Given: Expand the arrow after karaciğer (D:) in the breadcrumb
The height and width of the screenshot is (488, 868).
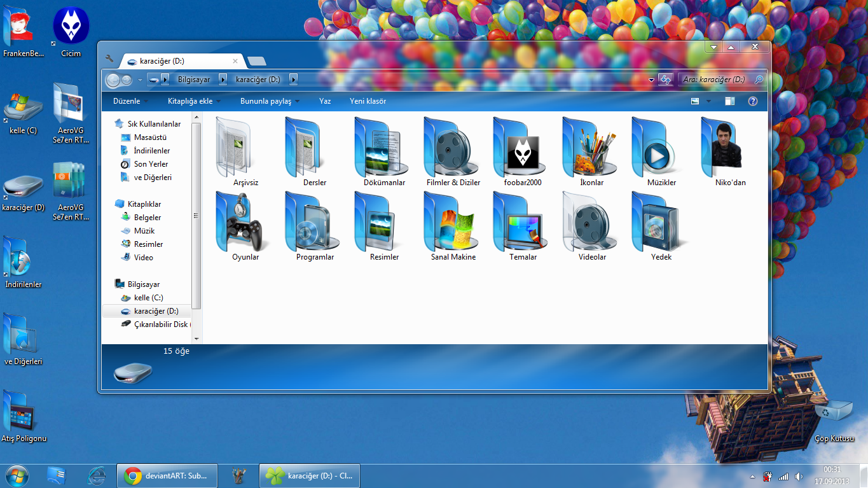Looking at the screenshot, I should coord(293,80).
